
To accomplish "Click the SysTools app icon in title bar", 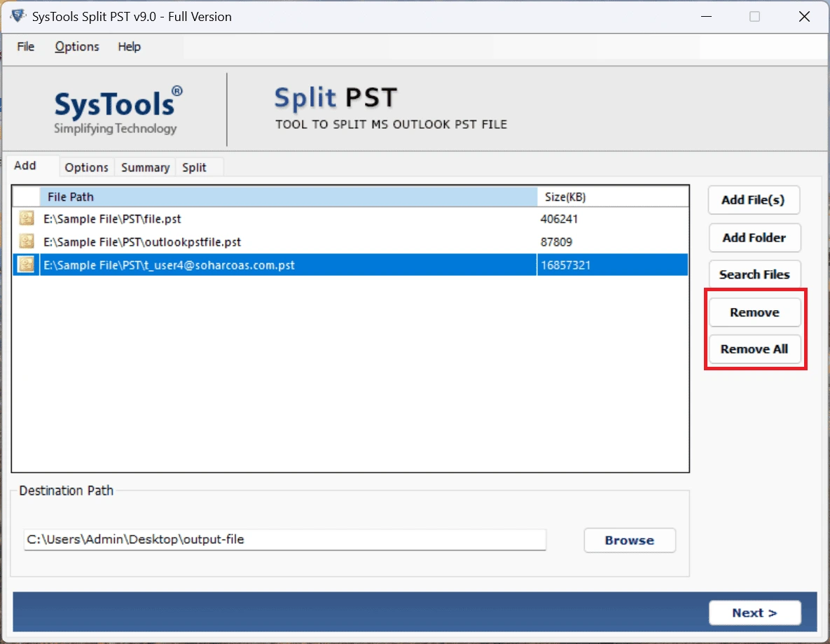I will (18, 16).
